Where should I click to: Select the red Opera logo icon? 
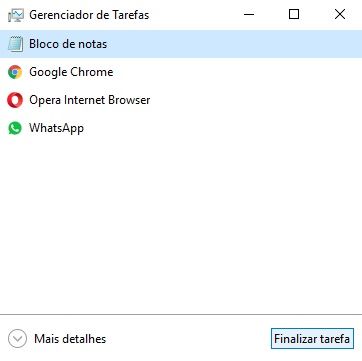point(15,100)
